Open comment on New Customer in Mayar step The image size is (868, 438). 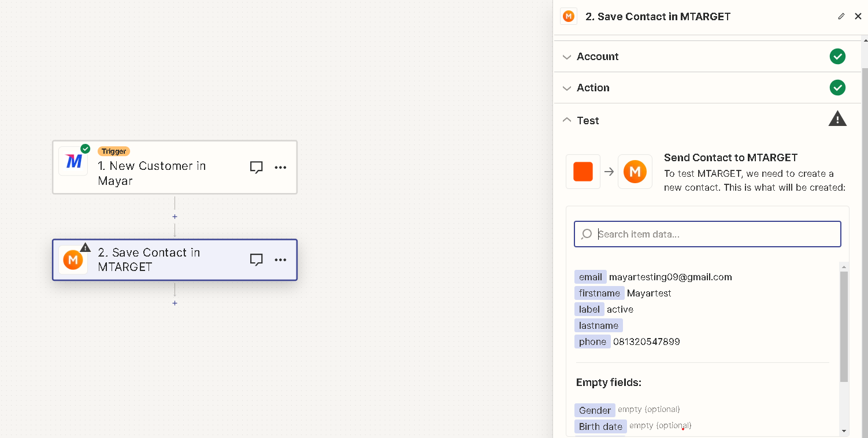(257, 167)
